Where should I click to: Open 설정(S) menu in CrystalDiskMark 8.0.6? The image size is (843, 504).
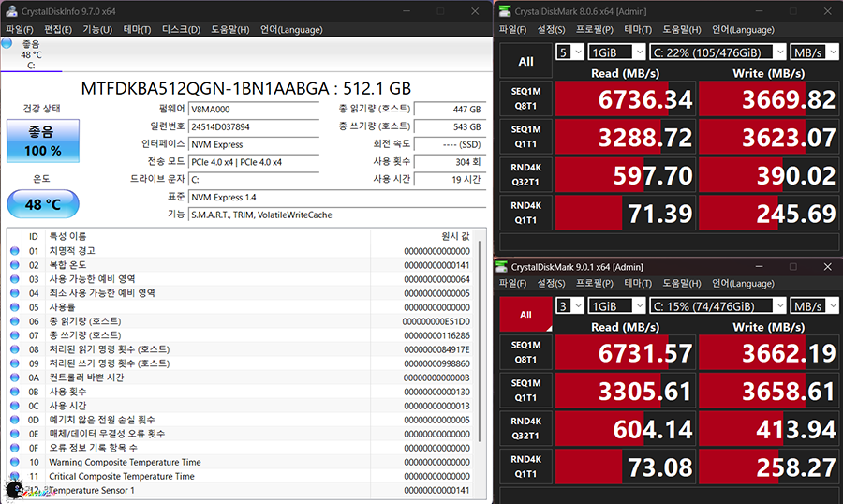[x=552, y=30]
